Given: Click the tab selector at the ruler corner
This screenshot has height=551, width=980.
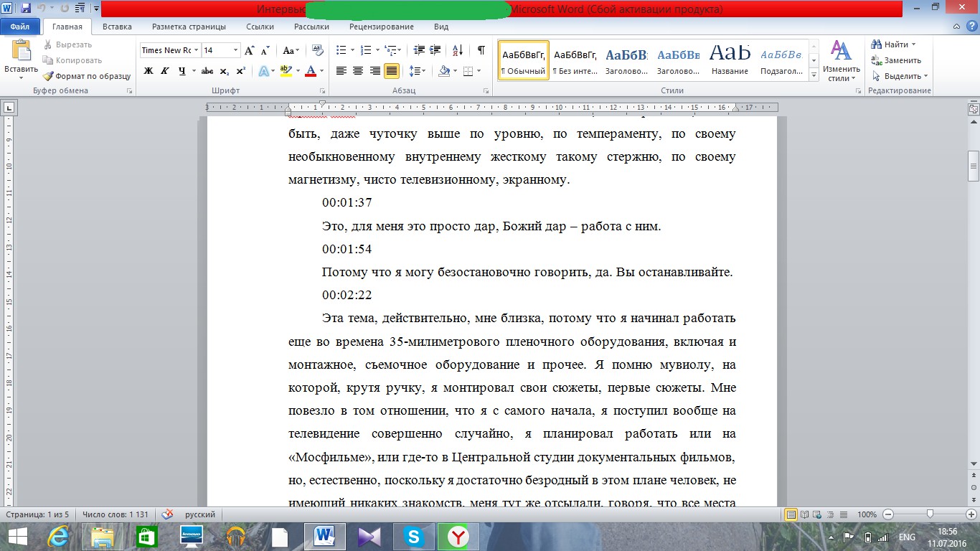Looking at the screenshot, I should click(x=9, y=108).
